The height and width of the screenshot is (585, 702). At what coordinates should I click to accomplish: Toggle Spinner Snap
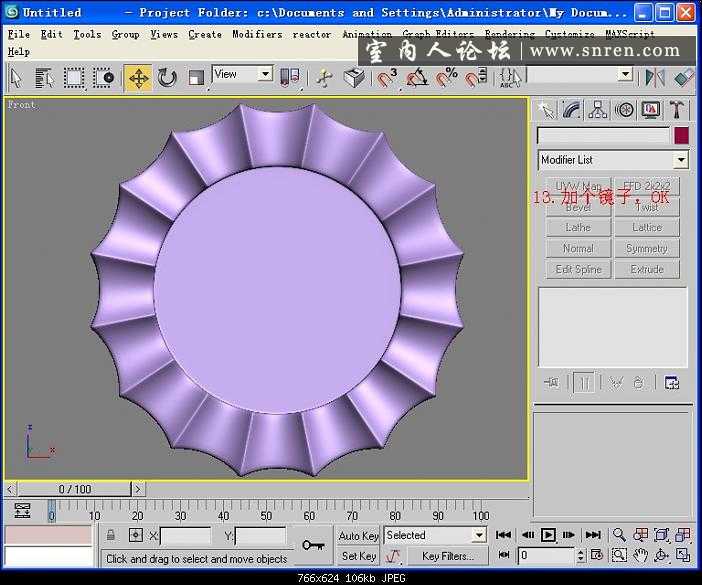click(x=475, y=78)
